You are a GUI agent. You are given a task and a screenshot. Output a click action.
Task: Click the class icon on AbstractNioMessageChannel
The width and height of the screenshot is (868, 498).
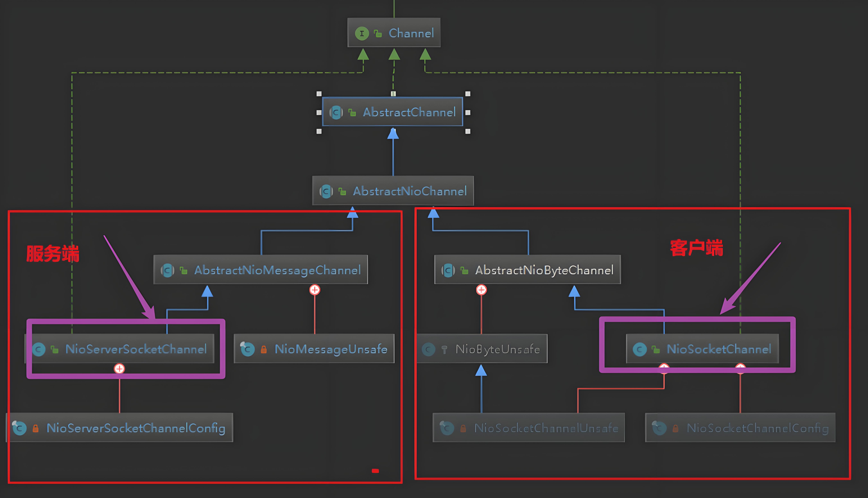click(x=167, y=270)
